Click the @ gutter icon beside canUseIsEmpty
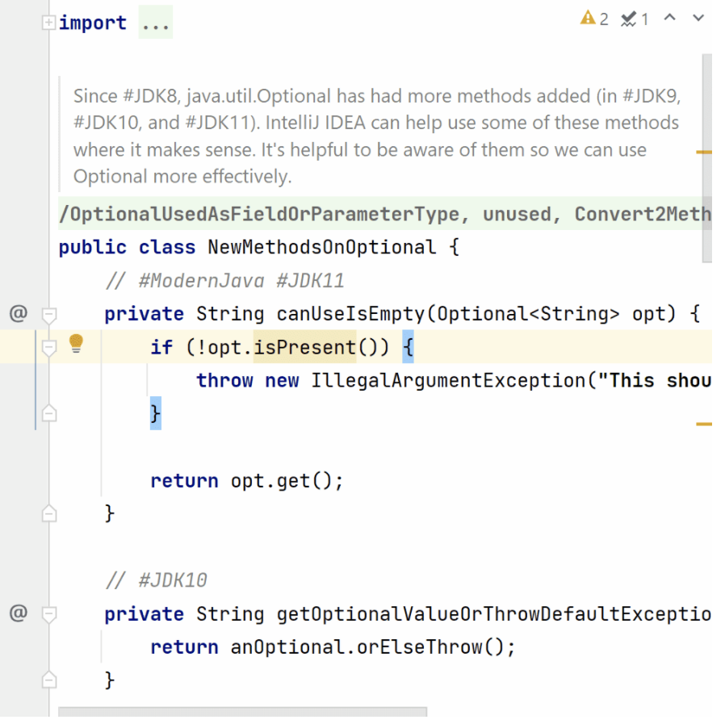This screenshot has width=725, height=728. point(18,313)
